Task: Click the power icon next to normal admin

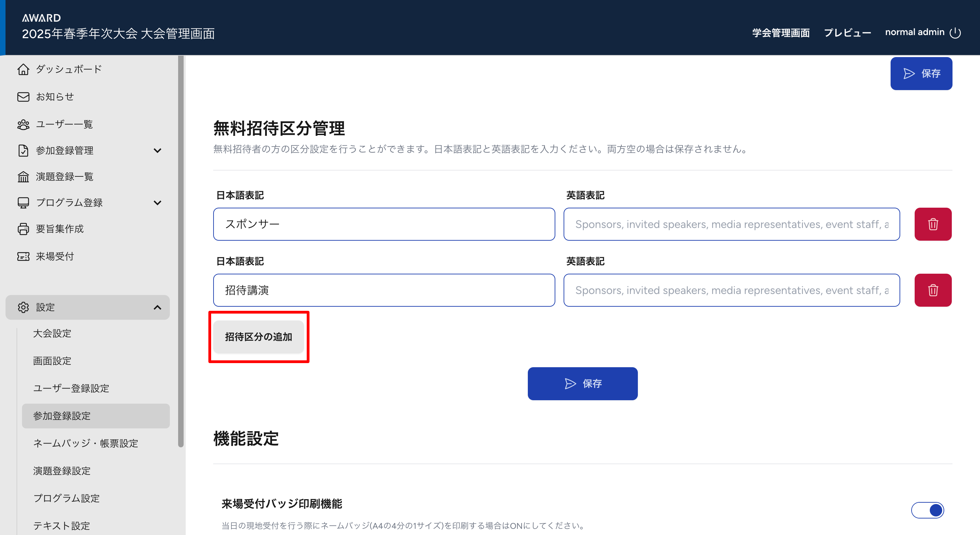Action: (955, 33)
